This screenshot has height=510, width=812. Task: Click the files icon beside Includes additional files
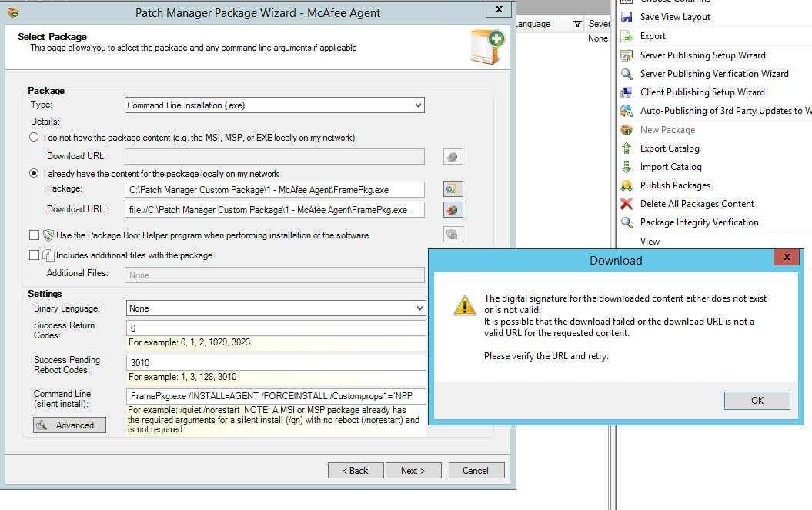[48, 255]
